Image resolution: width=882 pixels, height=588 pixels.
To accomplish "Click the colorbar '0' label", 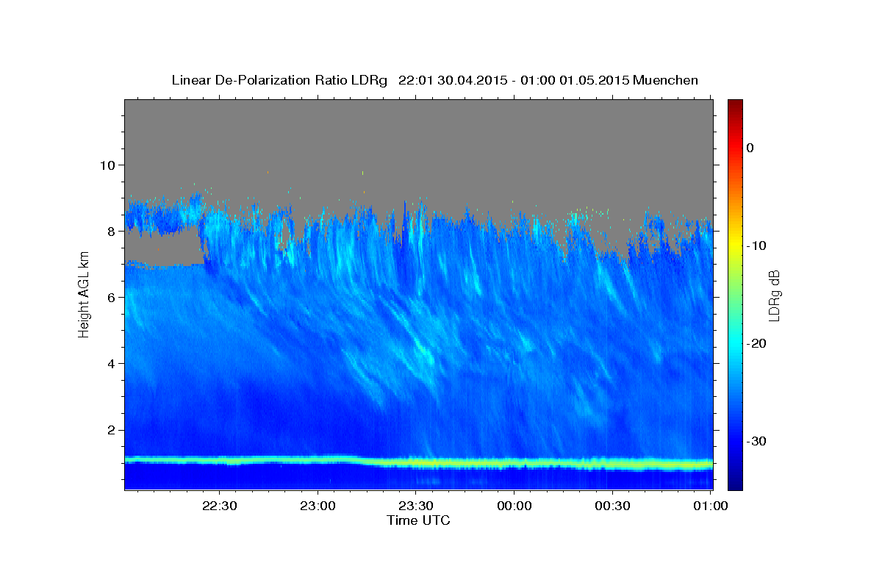I will (x=750, y=148).
